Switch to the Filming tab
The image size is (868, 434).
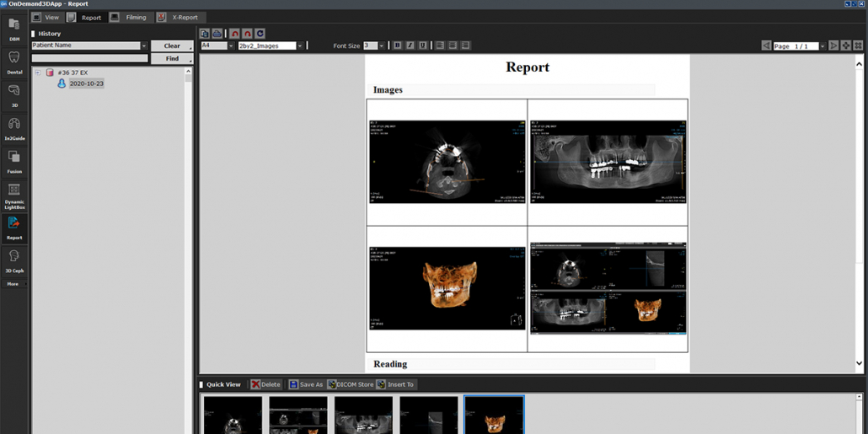[x=129, y=17]
